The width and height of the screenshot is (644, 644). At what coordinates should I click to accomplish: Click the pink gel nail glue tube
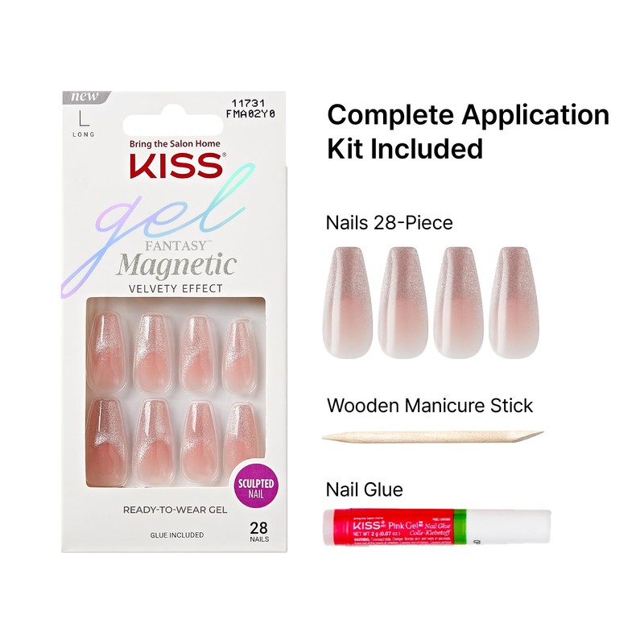(437, 527)
